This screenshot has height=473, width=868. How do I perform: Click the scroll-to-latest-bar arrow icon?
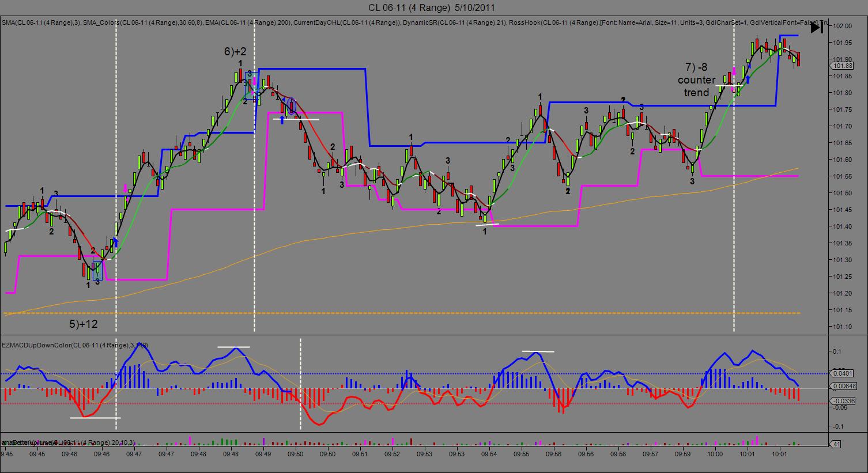(817, 27)
